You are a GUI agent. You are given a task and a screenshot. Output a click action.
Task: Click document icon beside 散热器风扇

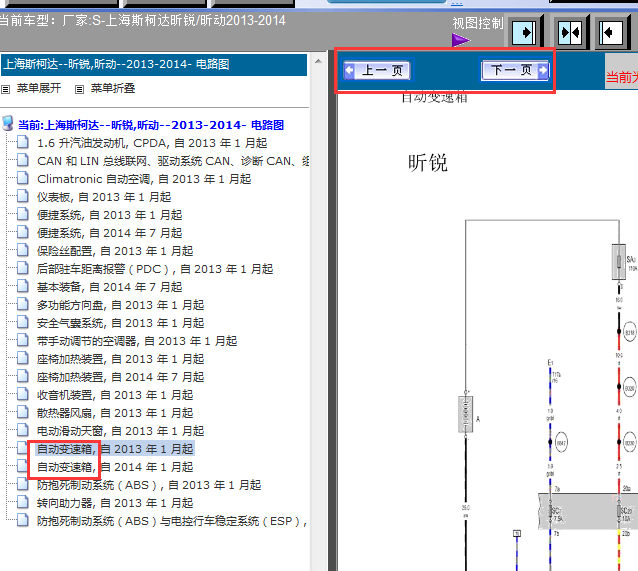pyautogui.click(x=23, y=412)
